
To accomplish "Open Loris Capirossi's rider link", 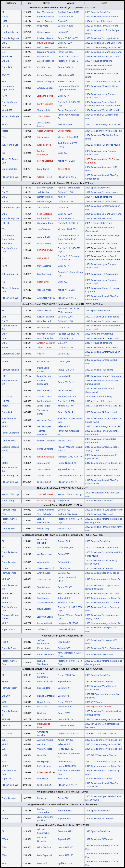I will (44, 855).
